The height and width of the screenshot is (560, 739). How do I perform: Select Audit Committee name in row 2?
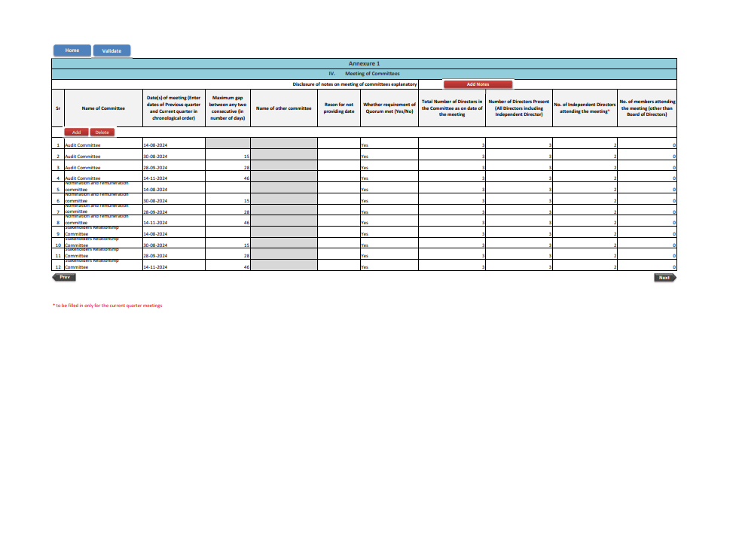(103, 155)
